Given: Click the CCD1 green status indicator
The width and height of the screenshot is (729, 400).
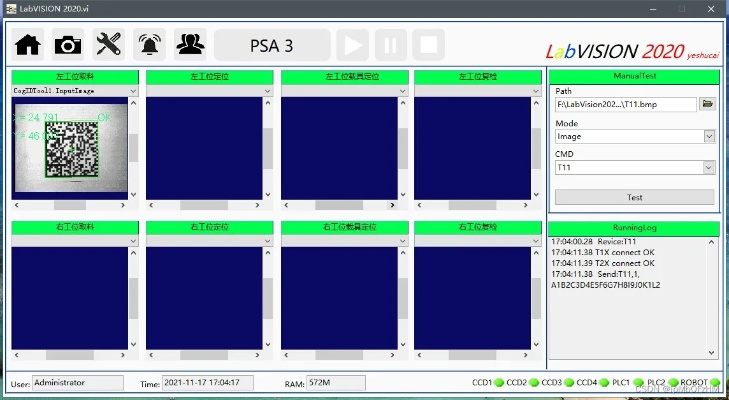Looking at the screenshot, I should point(500,383).
